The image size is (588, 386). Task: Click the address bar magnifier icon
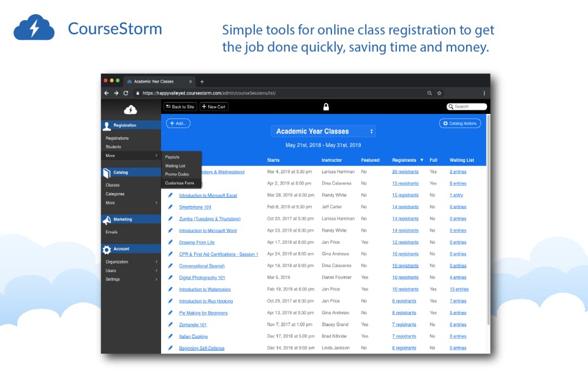(x=429, y=93)
